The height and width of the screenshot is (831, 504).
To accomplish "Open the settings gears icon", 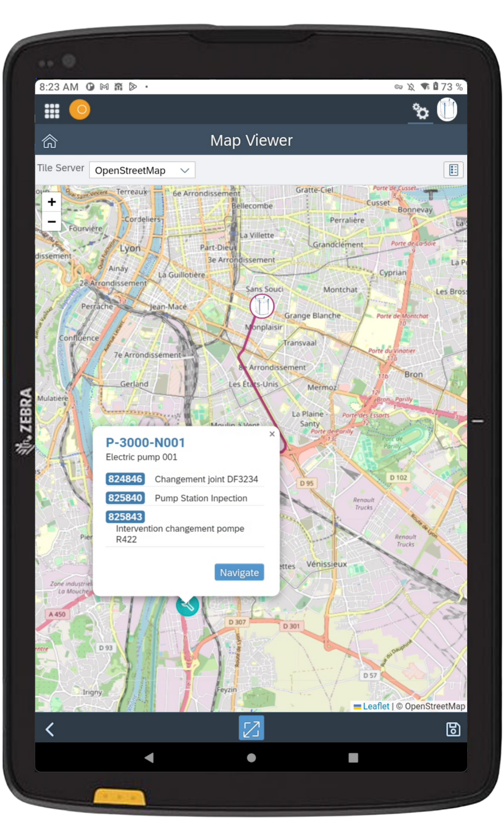I will (420, 111).
